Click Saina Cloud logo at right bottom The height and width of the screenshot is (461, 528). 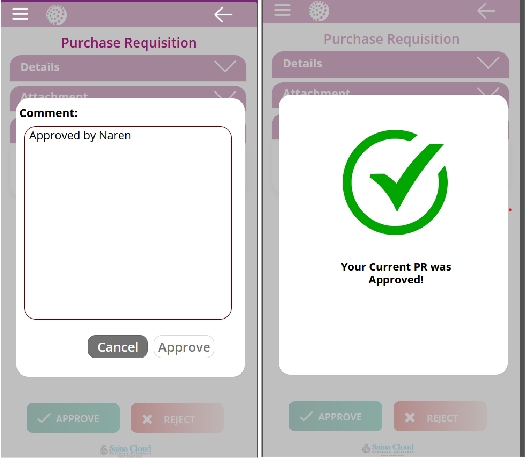[388, 449]
